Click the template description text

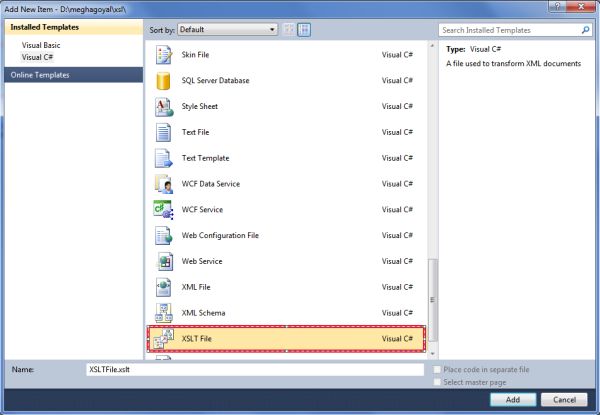click(513, 64)
